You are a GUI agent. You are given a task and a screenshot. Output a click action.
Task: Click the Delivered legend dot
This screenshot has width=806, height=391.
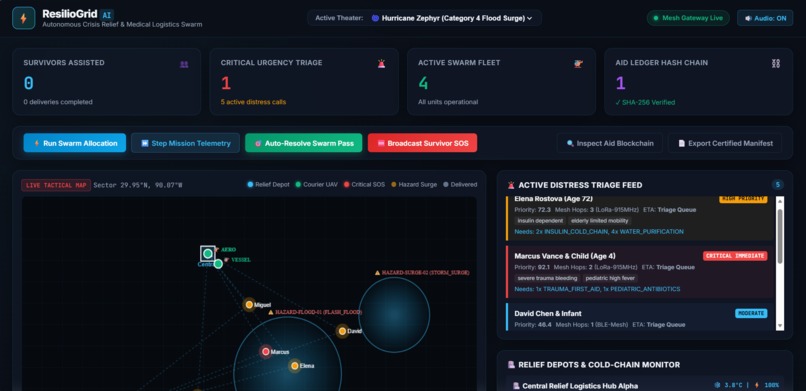(x=446, y=184)
